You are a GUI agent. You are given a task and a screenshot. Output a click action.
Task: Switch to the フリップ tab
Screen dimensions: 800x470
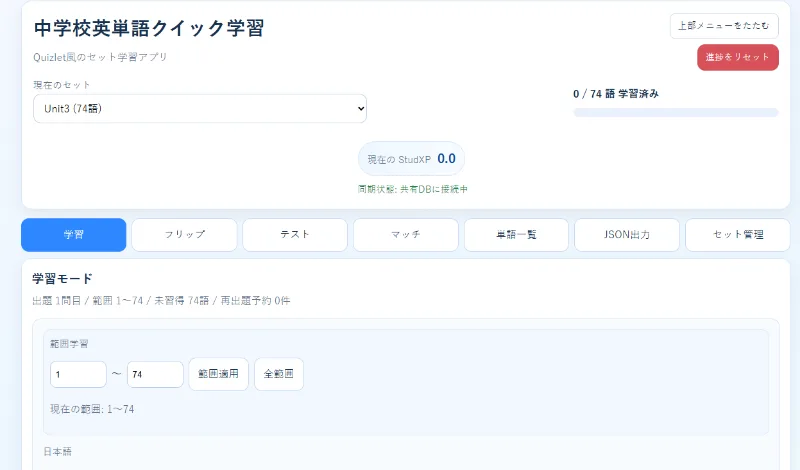point(184,235)
